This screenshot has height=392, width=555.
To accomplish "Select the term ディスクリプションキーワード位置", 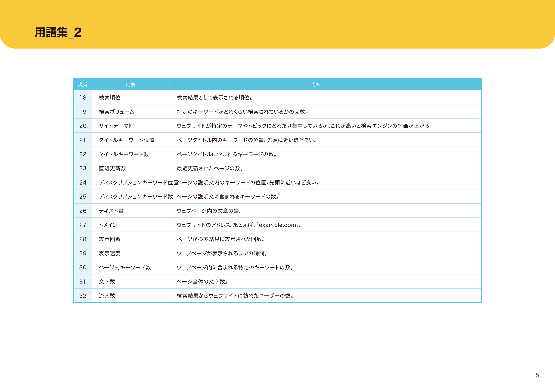I will [139, 183].
